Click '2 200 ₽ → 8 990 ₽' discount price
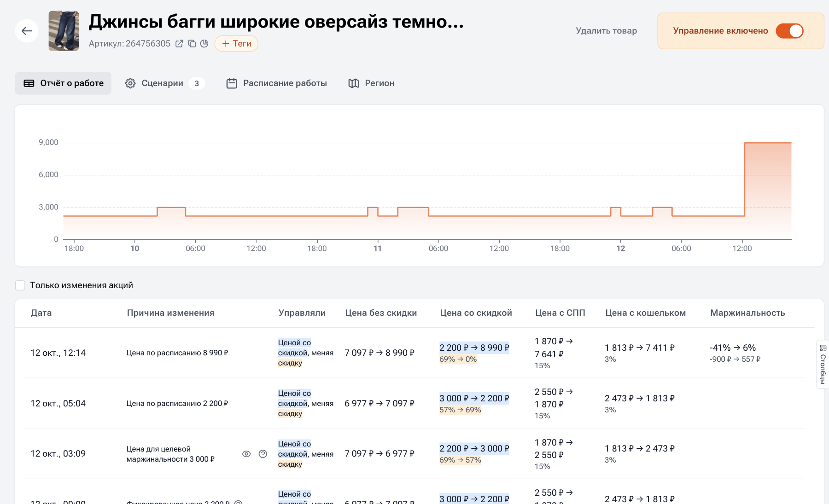Screen dimensions: 829x504 474,348
